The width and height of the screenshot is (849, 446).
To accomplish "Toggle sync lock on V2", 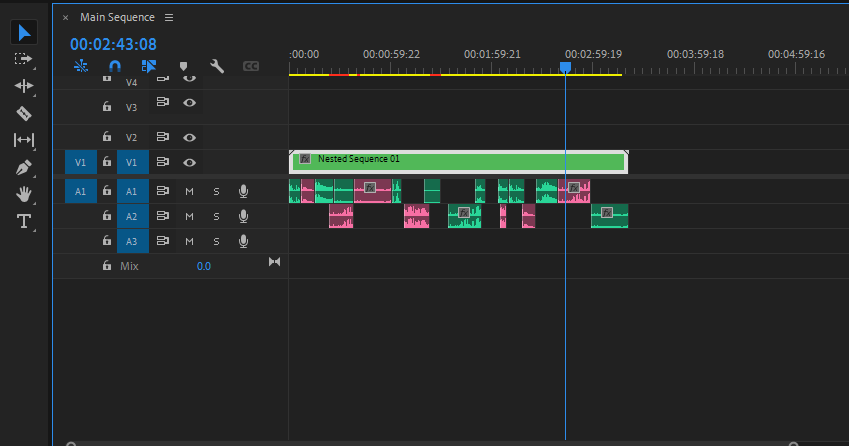I will point(162,137).
